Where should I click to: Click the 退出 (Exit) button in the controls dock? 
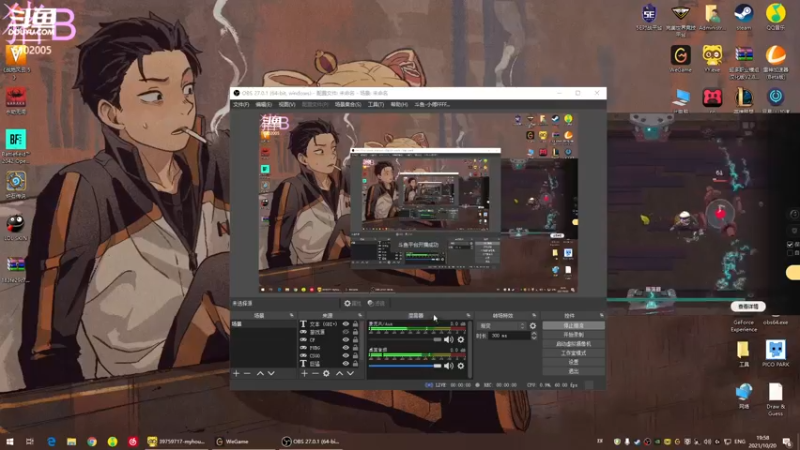(x=573, y=371)
